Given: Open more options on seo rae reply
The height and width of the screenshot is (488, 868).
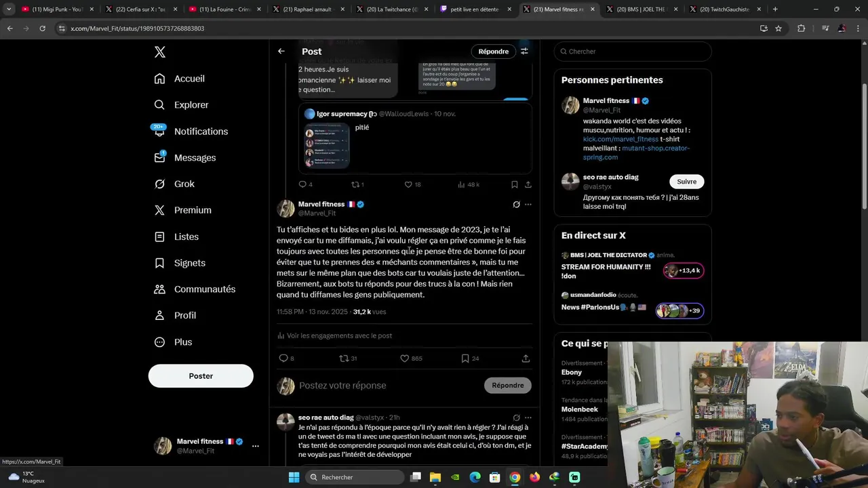Looking at the screenshot, I should (x=528, y=418).
